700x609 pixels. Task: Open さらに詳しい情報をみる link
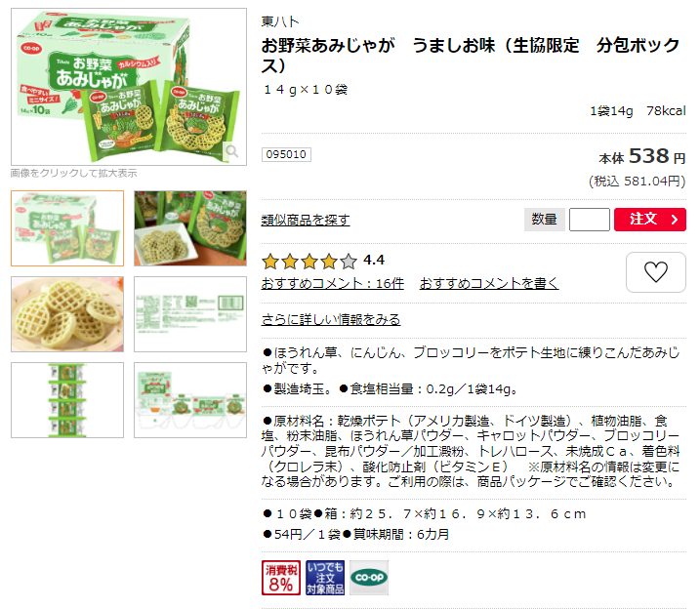pyautogui.click(x=331, y=319)
